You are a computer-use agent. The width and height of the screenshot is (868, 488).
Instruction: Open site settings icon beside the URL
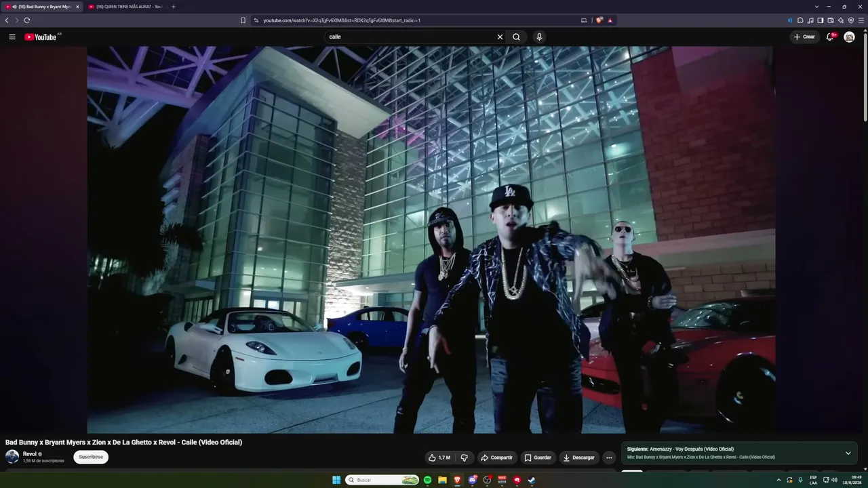point(256,20)
